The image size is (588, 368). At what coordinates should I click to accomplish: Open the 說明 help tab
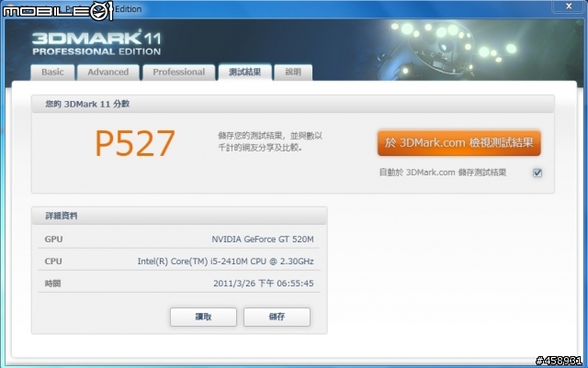(293, 72)
